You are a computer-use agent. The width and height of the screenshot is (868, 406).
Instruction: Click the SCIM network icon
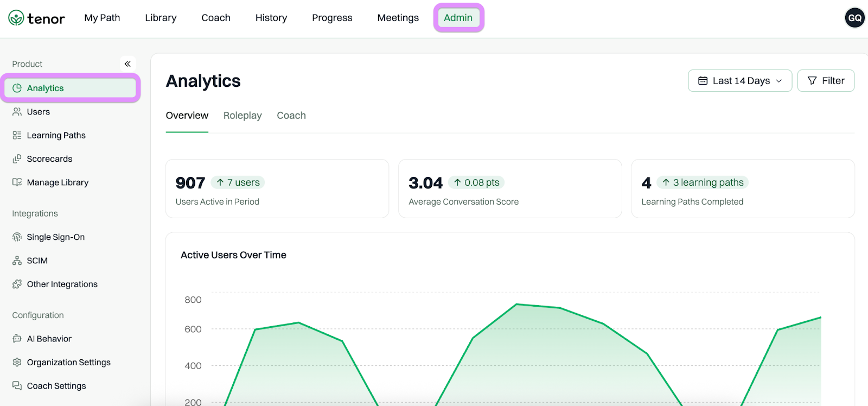[x=17, y=261]
